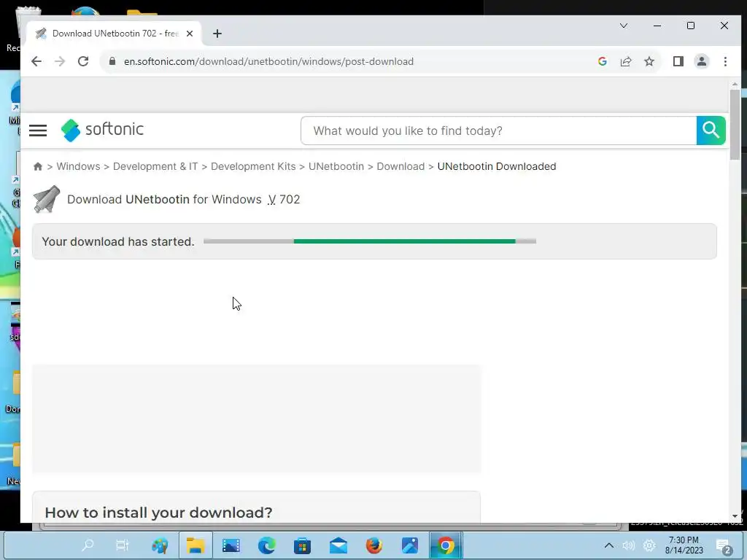Click the UNetbootin rocket app icon

click(x=47, y=198)
